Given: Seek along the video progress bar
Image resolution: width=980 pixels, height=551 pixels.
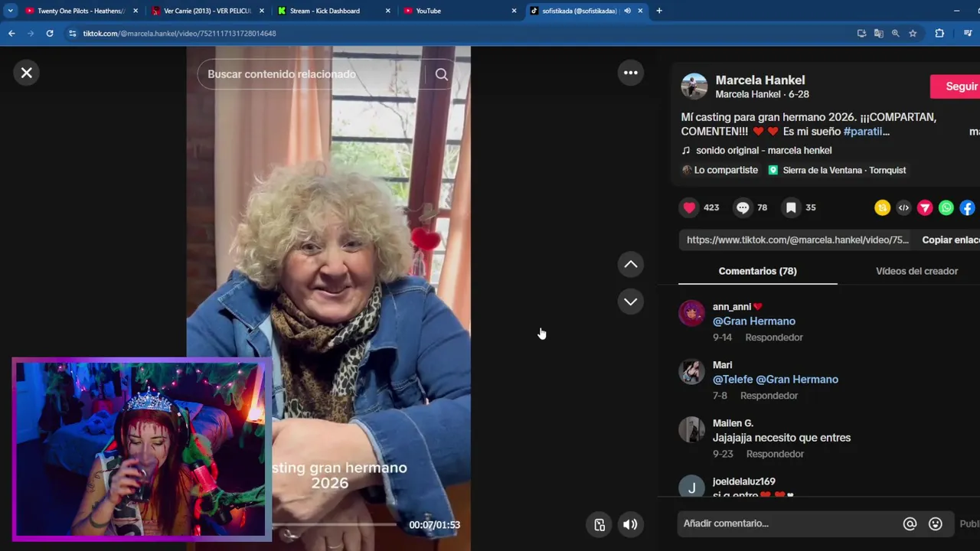Looking at the screenshot, I should click(x=334, y=524).
